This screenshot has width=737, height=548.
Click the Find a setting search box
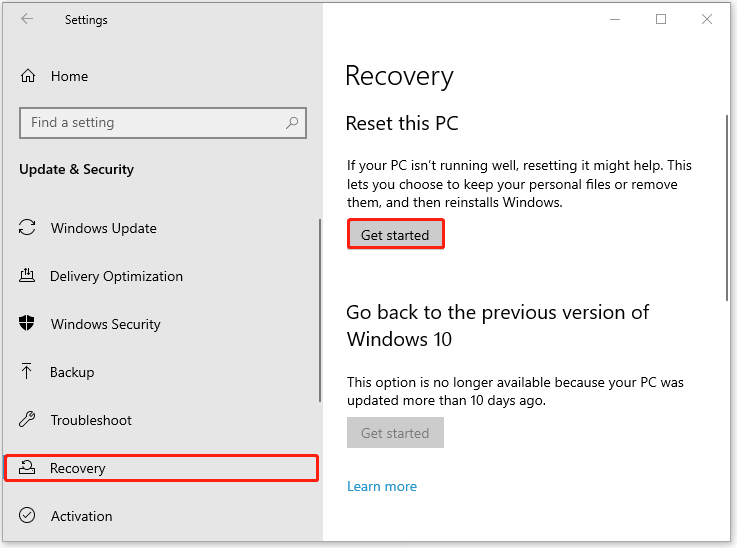(x=163, y=123)
